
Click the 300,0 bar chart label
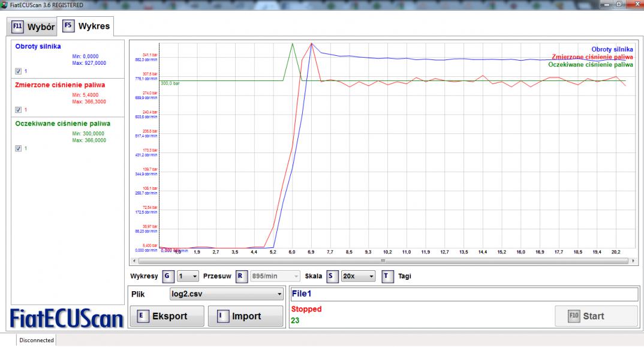(170, 83)
